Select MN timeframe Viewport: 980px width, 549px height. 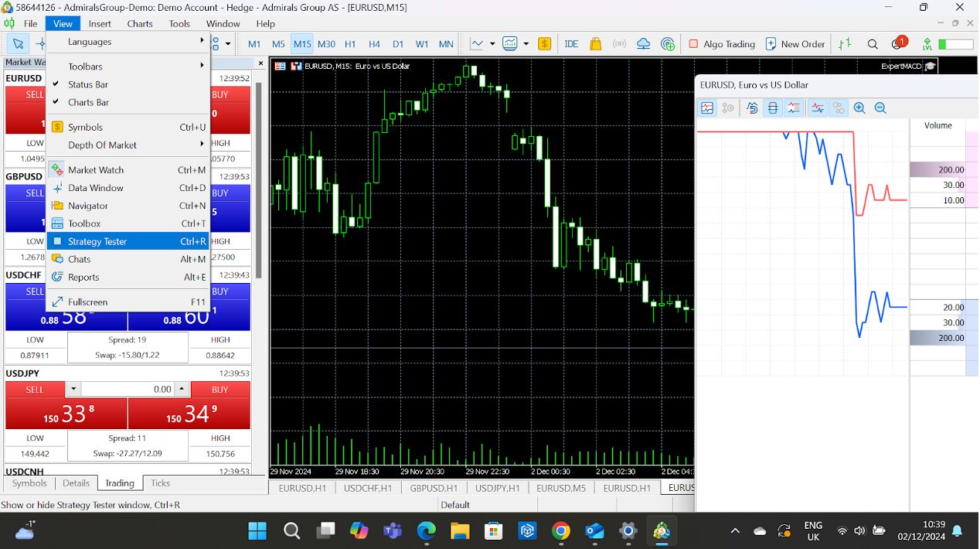coord(446,44)
